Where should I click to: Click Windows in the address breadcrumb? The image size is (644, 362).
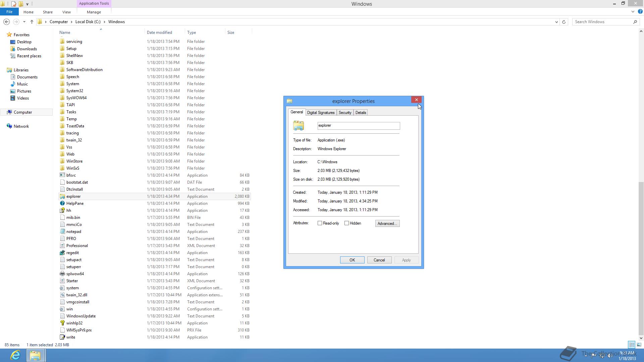click(116, 22)
